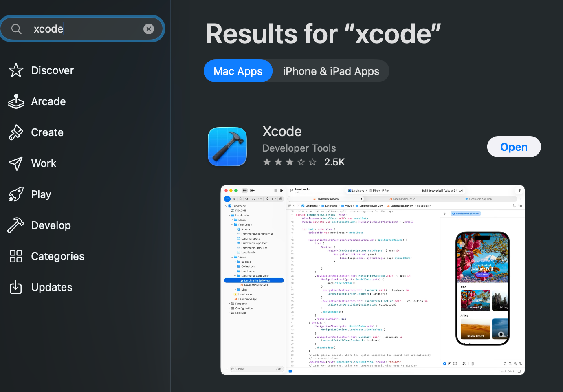The width and height of the screenshot is (563, 392).
Task: Click the Xcode app icon
Action: click(x=227, y=147)
